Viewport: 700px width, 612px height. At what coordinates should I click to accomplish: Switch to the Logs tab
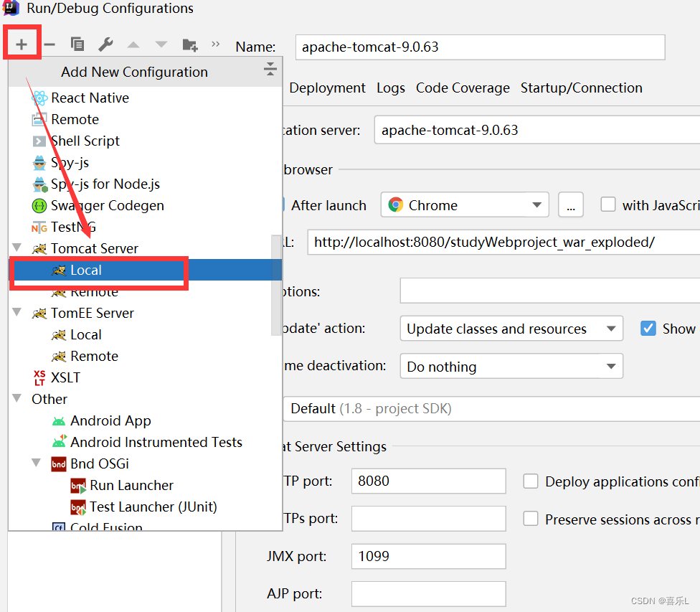click(391, 88)
